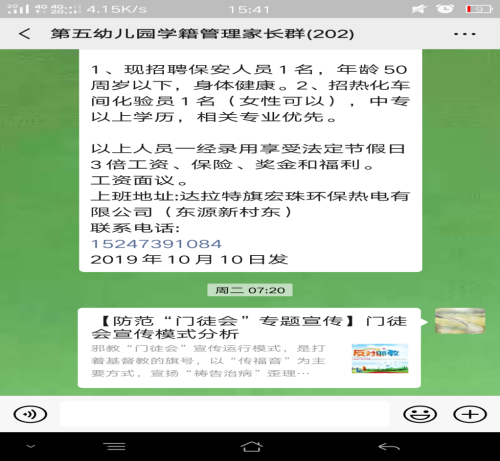
Task: Tap the group title 第五幼儿园学籍管理家长群
Action: [202, 34]
